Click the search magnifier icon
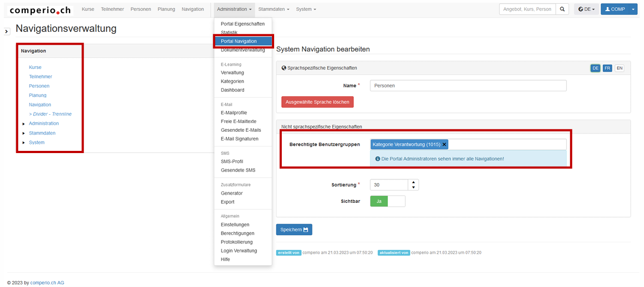The image size is (644, 287). pos(561,9)
